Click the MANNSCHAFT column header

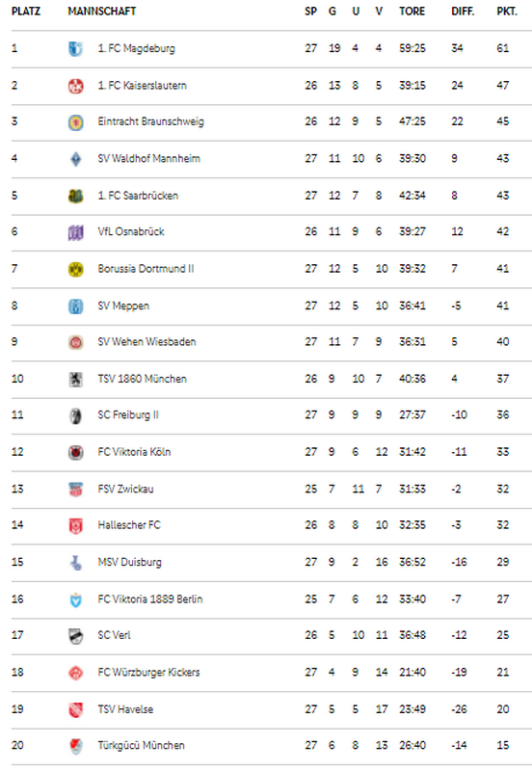(x=102, y=12)
